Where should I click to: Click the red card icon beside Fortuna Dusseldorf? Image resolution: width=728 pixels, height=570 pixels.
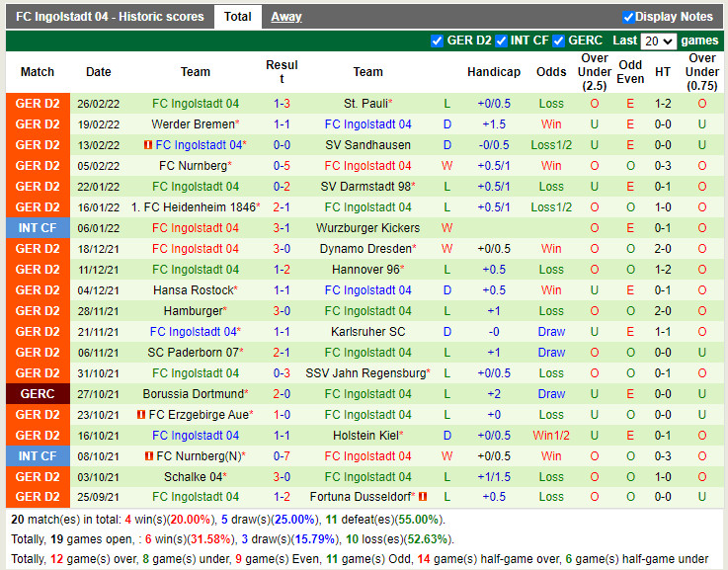pos(423,496)
